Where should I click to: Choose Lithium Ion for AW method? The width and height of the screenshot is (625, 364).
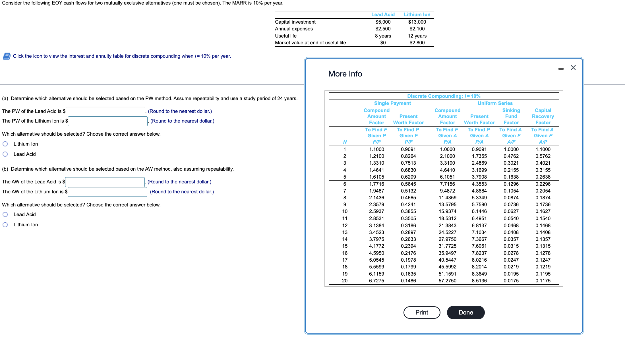tap(5, 225)
